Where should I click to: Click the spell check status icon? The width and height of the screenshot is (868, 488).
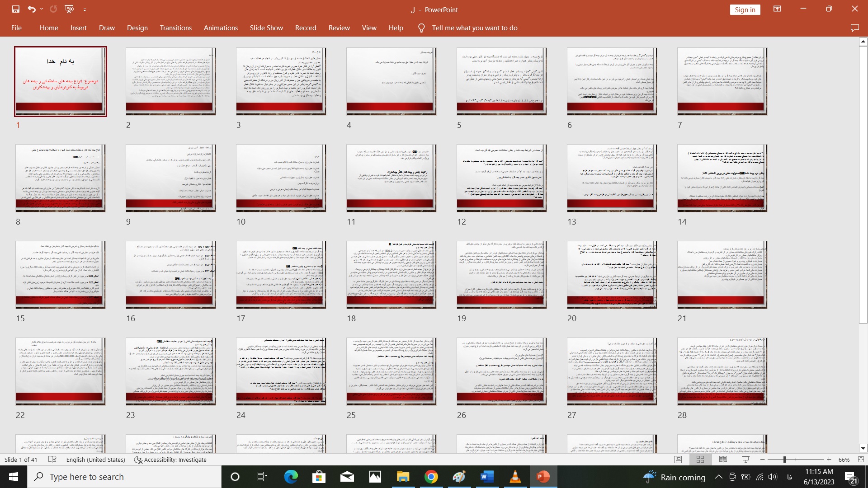click(52, 460)
